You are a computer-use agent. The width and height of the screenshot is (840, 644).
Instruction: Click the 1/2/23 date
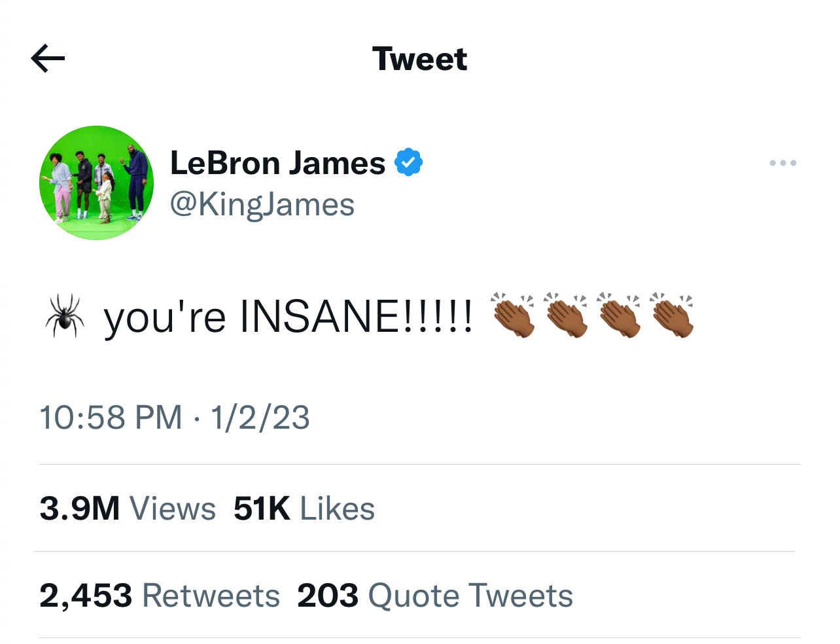(260, 418)
